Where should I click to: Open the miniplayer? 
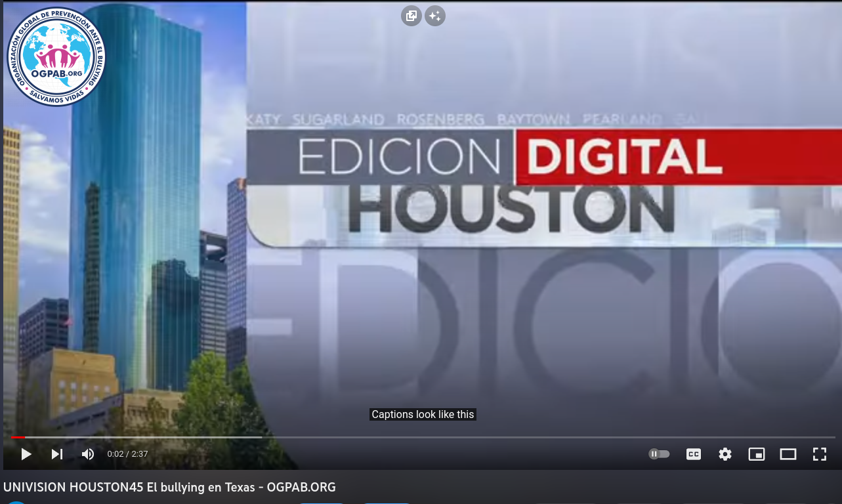[757, 454]
